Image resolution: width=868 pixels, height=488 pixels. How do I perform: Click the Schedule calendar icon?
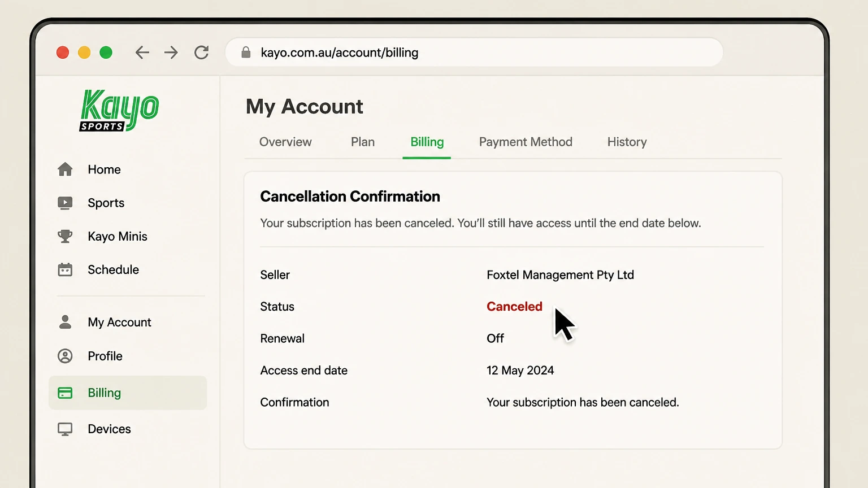(65, 269)
